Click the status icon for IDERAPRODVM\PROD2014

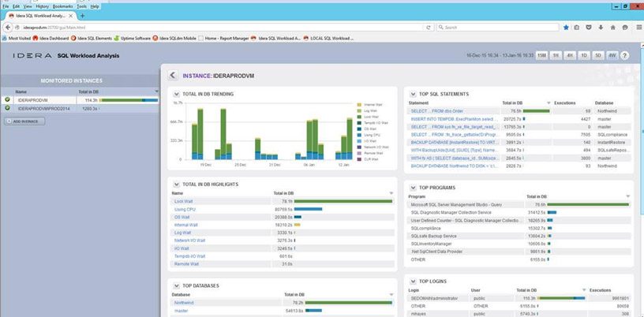pos(7,108)
